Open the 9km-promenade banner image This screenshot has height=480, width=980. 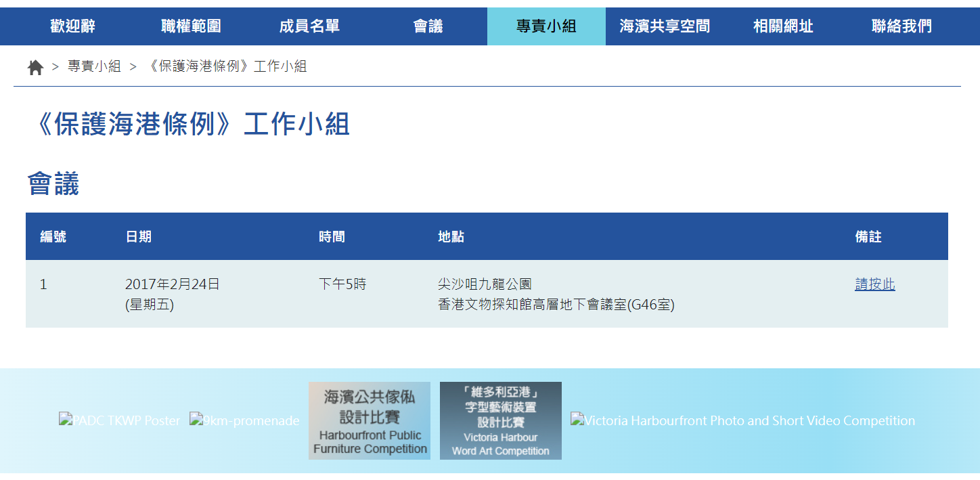click(x=244, y=420)
